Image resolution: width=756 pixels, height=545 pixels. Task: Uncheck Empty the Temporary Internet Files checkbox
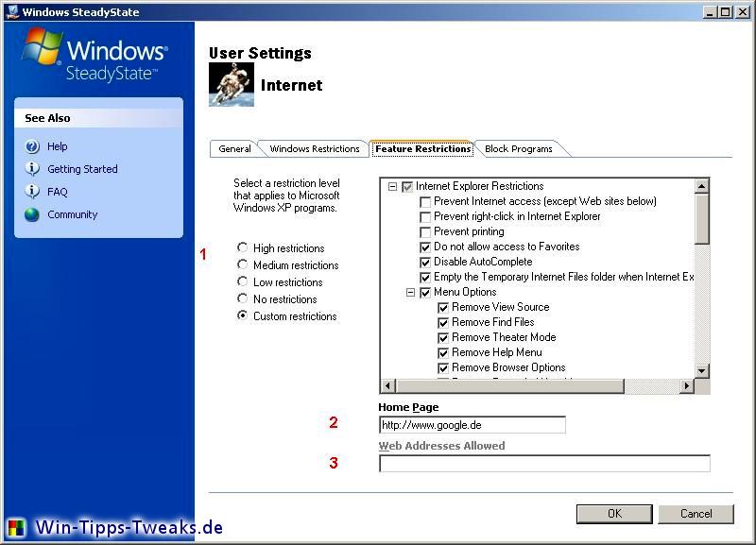point(425,278)
